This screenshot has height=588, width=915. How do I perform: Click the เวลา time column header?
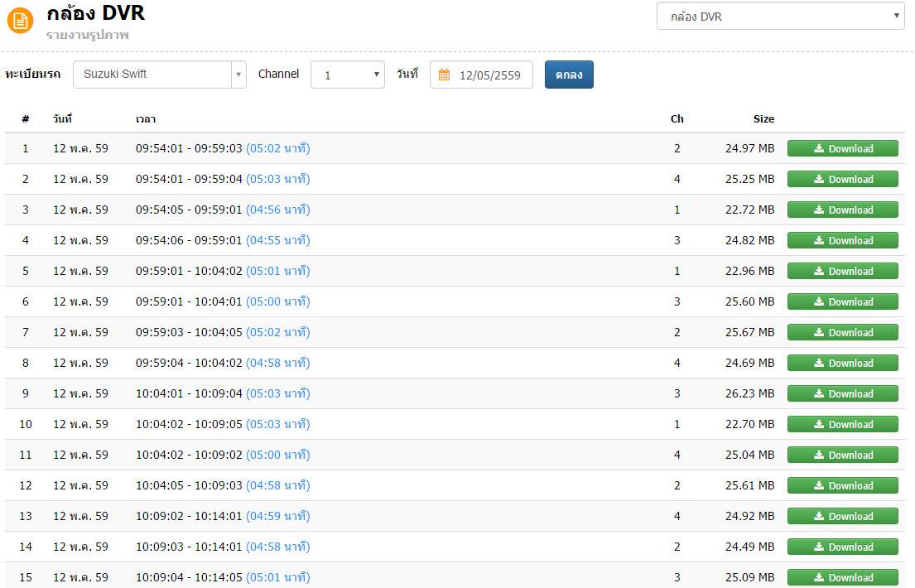pos(146,119)
